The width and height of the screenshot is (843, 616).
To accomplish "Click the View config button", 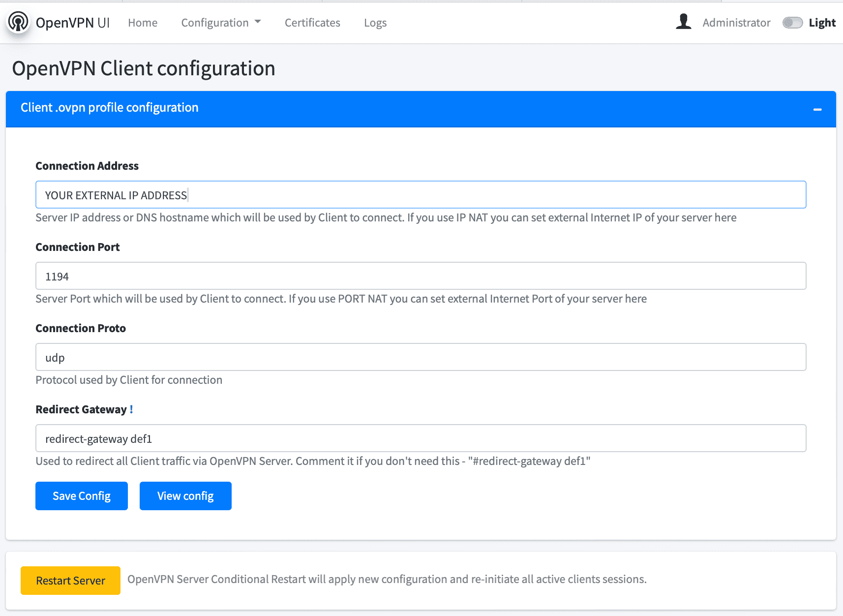I will [185, 496].
